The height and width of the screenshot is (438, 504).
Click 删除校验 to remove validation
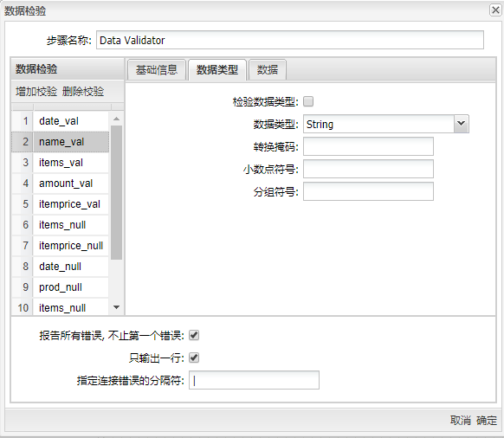click(x=83, y=92)
